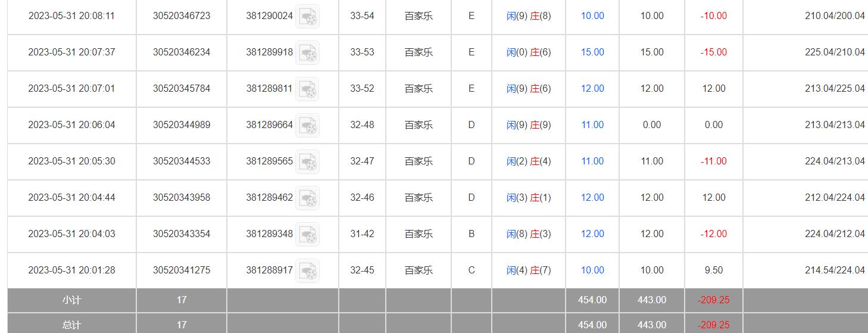Select result 闲(3) 庄(1)
This screenshot has height=333, width=868.
point(529,198)
